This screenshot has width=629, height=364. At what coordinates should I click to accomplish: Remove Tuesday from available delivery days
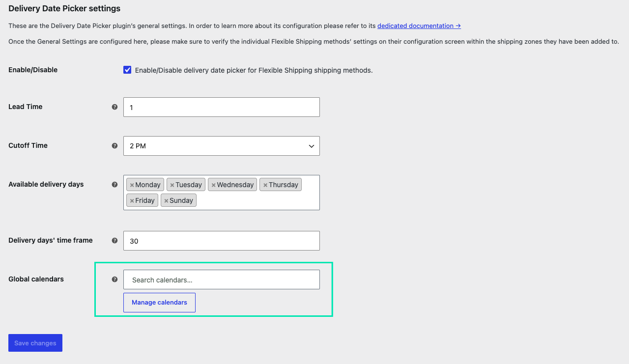(x=172, y=185)
